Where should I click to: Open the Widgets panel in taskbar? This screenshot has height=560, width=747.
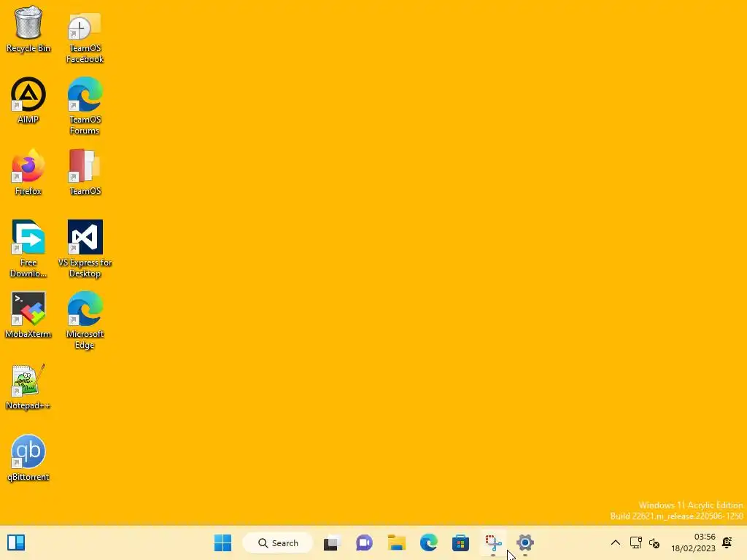tap(16, 542)
